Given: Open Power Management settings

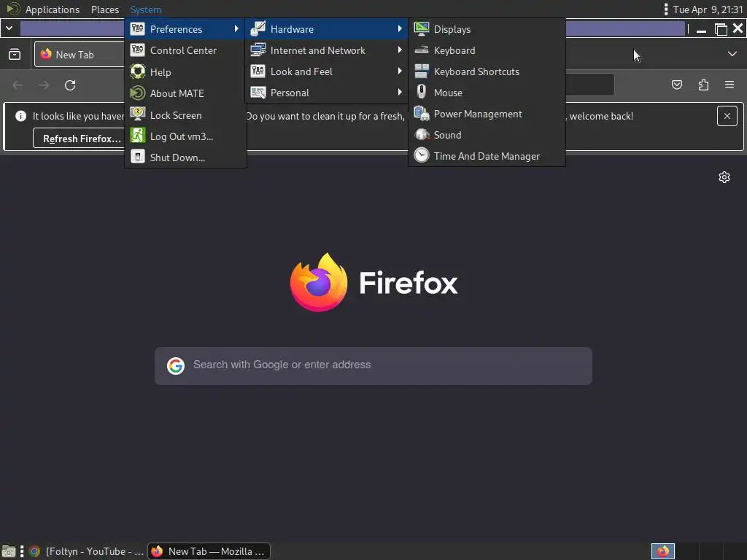Looking at the screenshot, I should (x=487, y=114).
